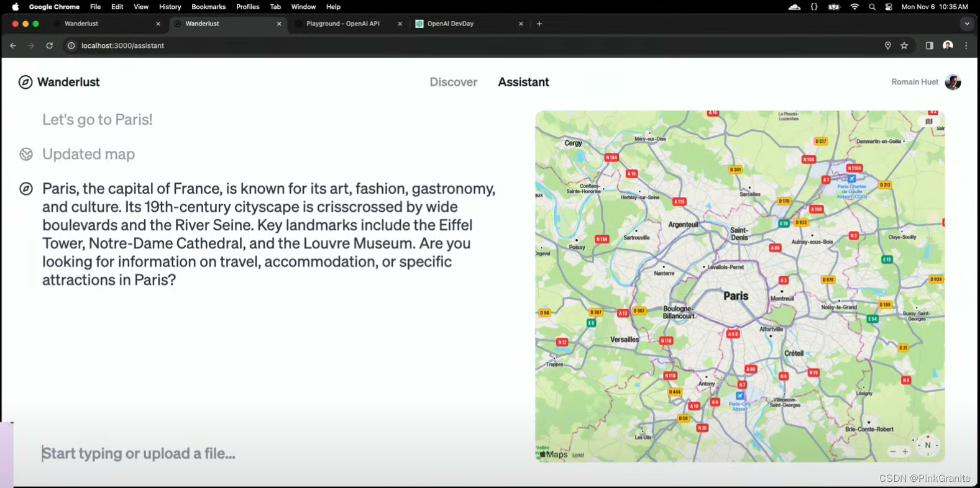Open the Chrome profile avatar in the toolbar
This screenshot has height=488, width=980.
[948, 45]
